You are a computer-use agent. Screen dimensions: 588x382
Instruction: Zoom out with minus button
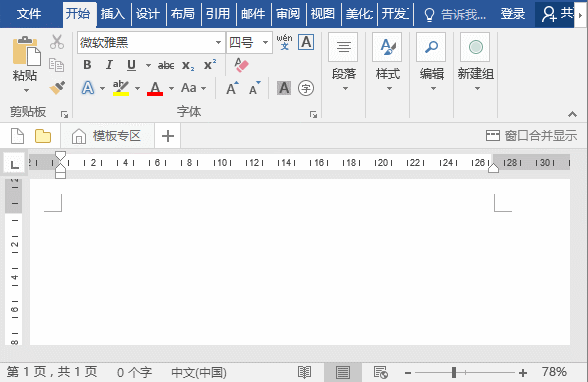408,373
